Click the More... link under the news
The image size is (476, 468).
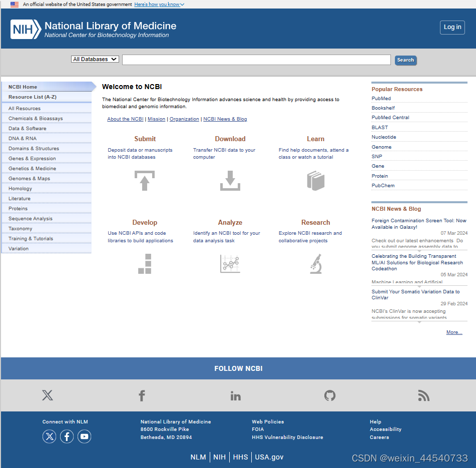[x=454, y=332]
